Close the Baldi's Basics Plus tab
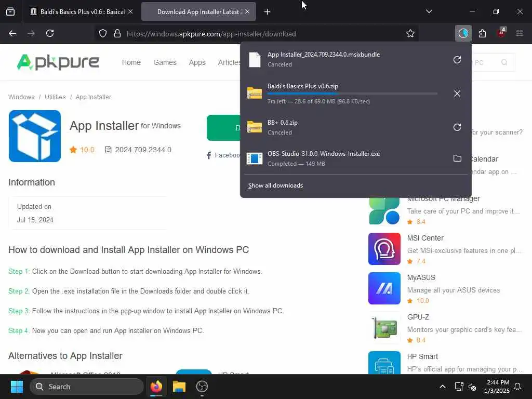Viewport: 532px width, 399px height. (x=130, y=11)
